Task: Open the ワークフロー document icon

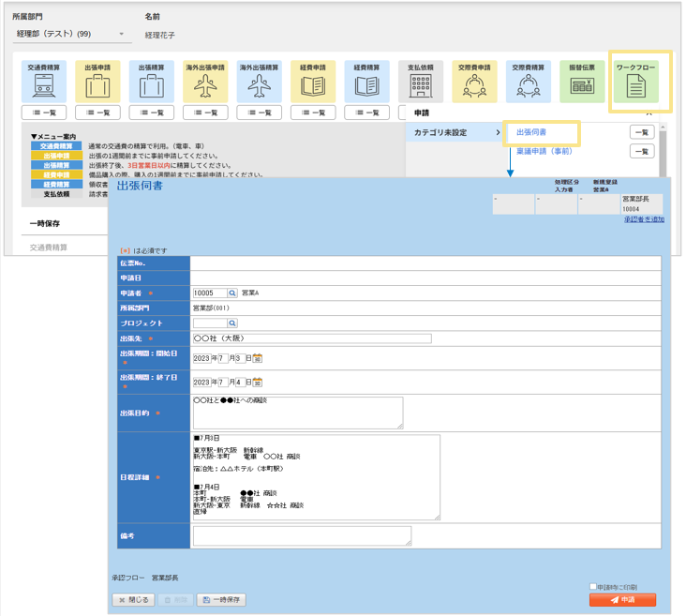Action: [x=636, y=87]
